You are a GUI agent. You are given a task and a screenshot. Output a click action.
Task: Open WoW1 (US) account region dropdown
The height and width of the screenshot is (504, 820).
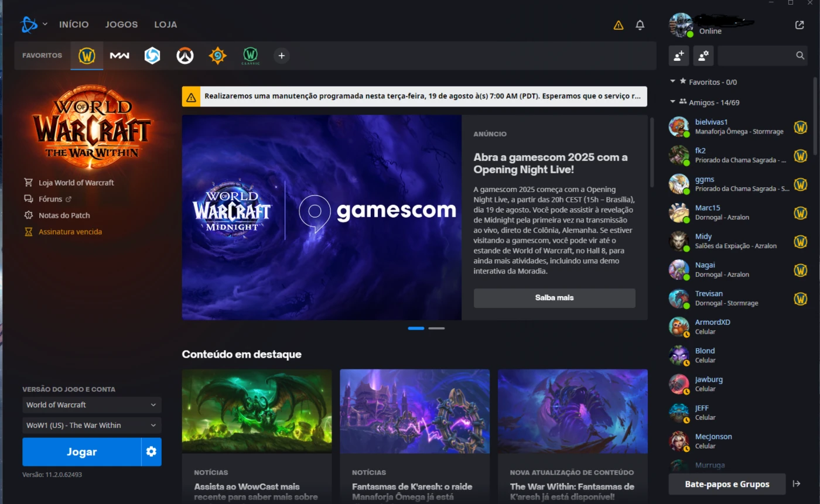point(92,425)
